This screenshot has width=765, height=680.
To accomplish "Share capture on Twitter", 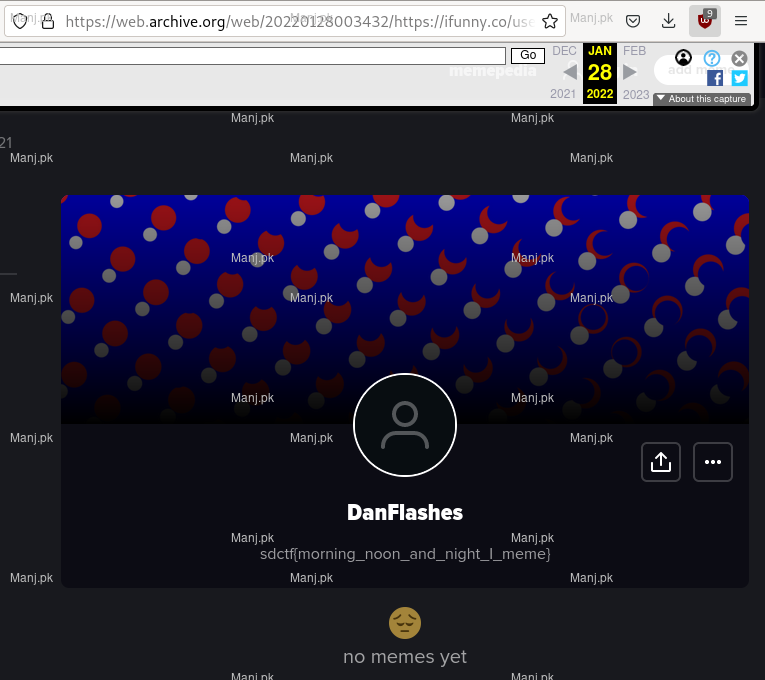I will tap(739, 78).
